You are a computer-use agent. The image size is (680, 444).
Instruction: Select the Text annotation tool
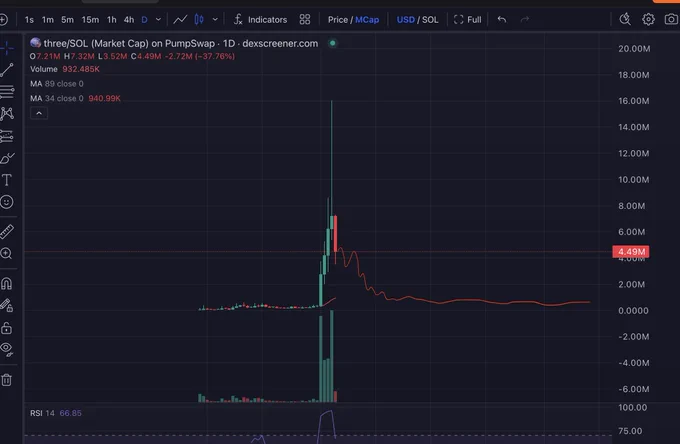(7, 180)
